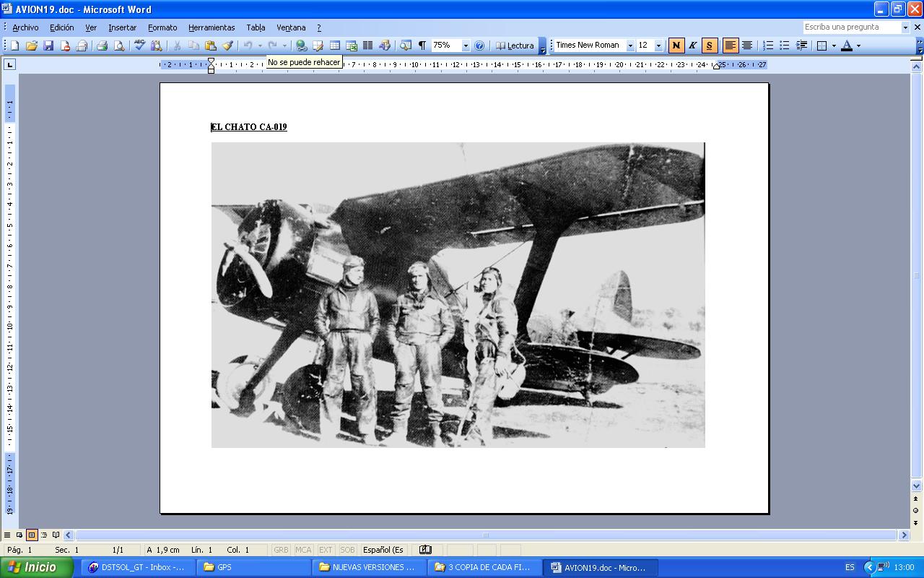Image resolution: width=924 pixels, height=578 pixels.
Task: Expand the zoom 75% dropdown
Action: [466, 46]
